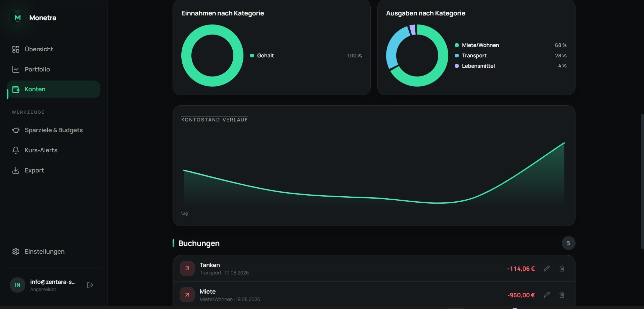Click the blue Transport legend dot
644x309 pixels.
pos(457,56)
